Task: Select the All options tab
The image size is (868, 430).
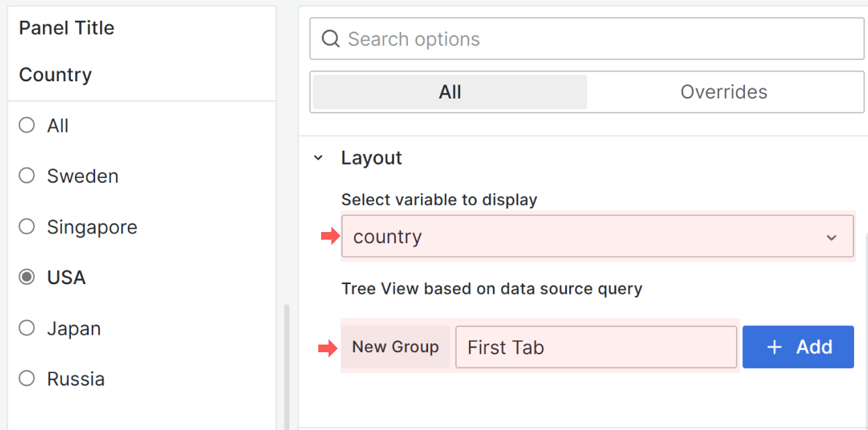Action: pos(449,92)
